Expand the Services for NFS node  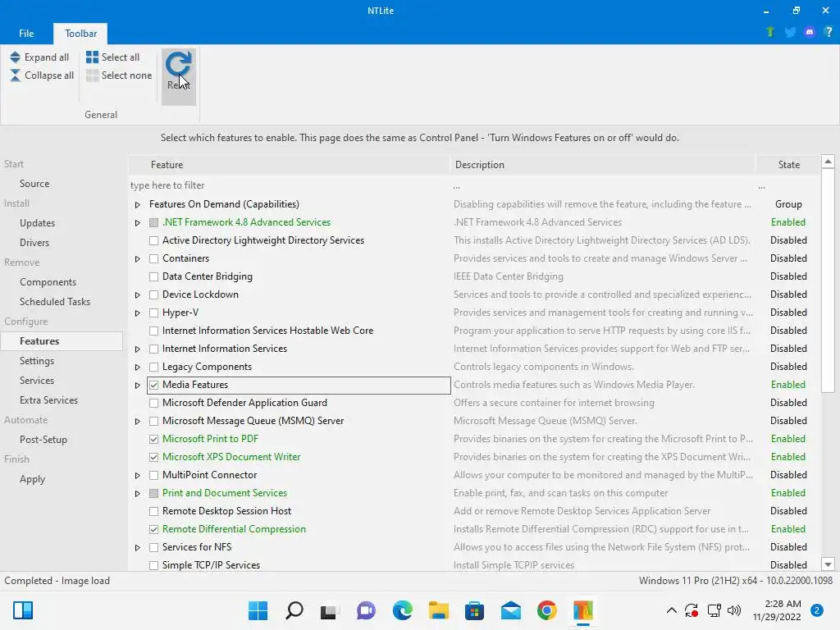click(x=138, y=547)
